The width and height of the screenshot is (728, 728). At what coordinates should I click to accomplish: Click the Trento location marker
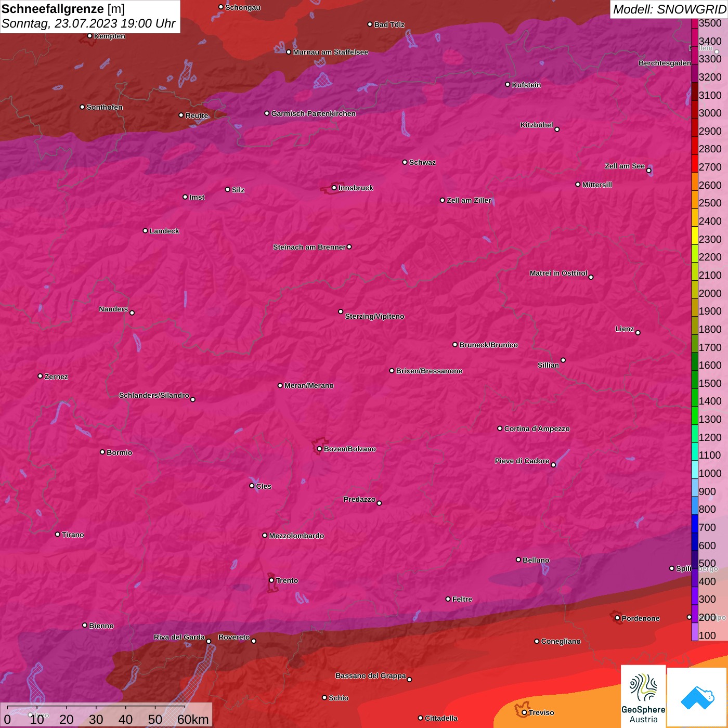coord(271,580)
